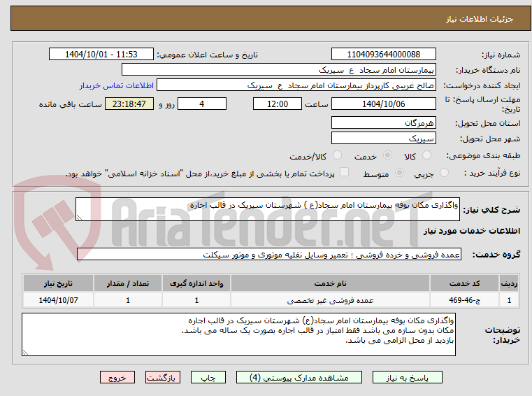Click the گروه خدمت service group field
The image size is (532, 396).
[269, 255]
